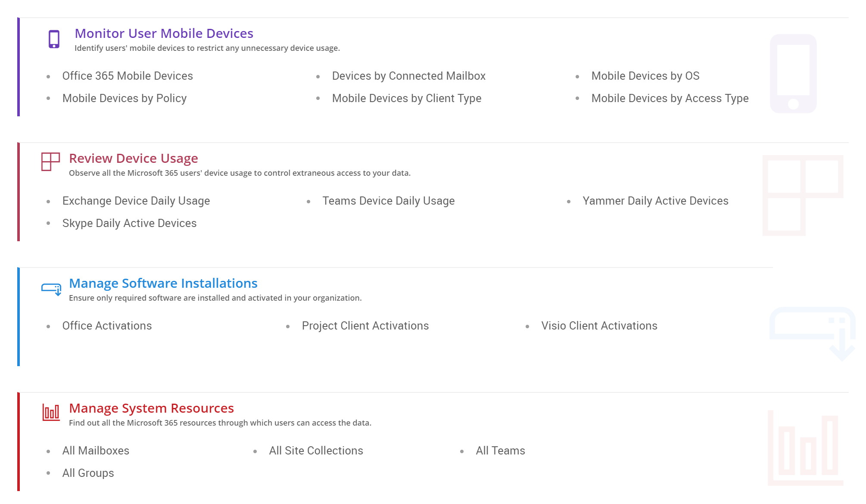Screen dimensions: 866x504
Task: Open the Office 365 Mobile Devices report
Action: (128, 76)
